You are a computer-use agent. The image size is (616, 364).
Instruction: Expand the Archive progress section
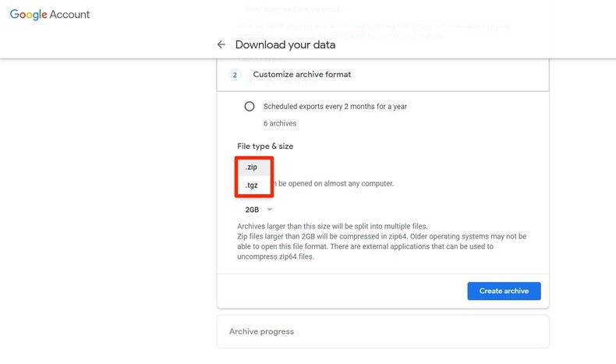pos(382,331)
